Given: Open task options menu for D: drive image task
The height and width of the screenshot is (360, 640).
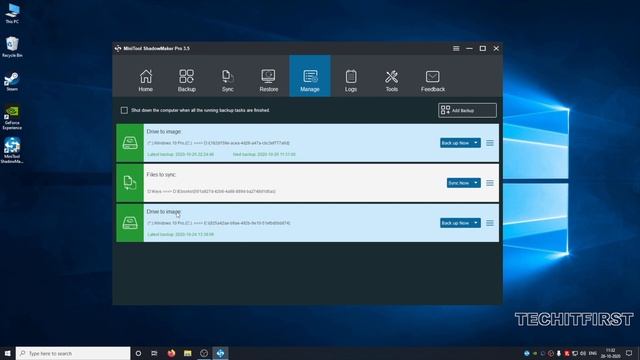Looking at the screenshot, I should click(490, 143).
